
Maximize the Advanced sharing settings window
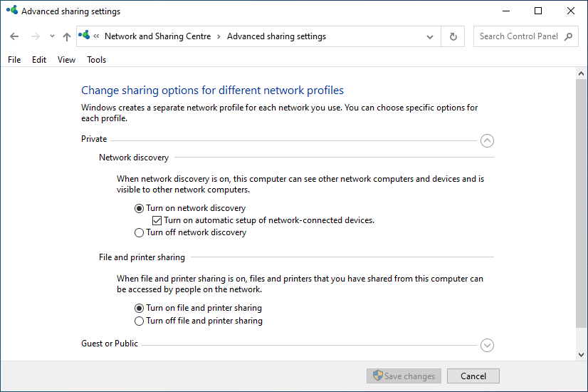pyautogui.click(x=538, y=11)
